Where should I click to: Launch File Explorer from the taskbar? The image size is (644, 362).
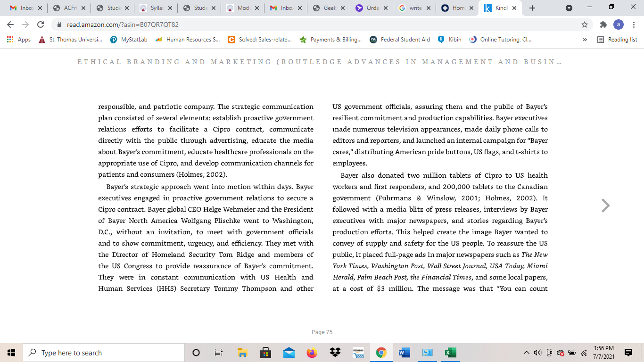(242, 353)
